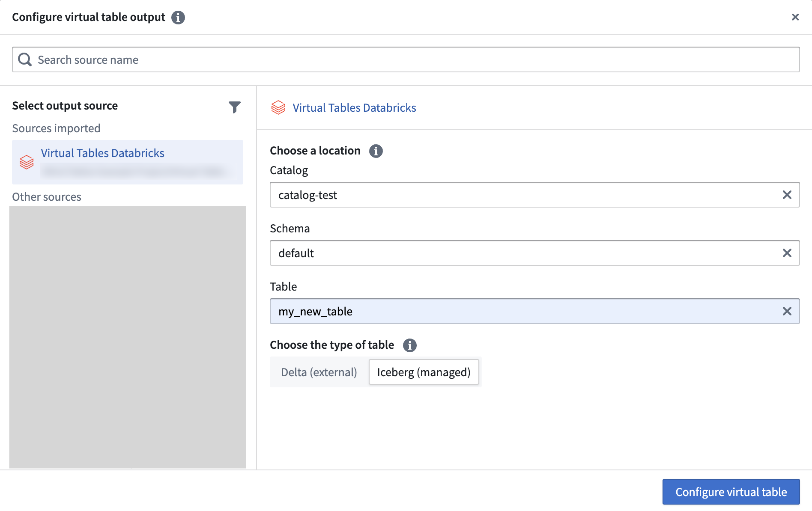Click the info icon beside the dialog title
Screen dimensions: 812x511
[178, 18]
